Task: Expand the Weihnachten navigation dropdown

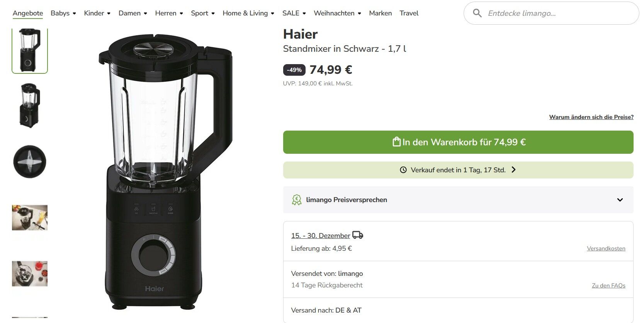Action: [x=337, y=13]
